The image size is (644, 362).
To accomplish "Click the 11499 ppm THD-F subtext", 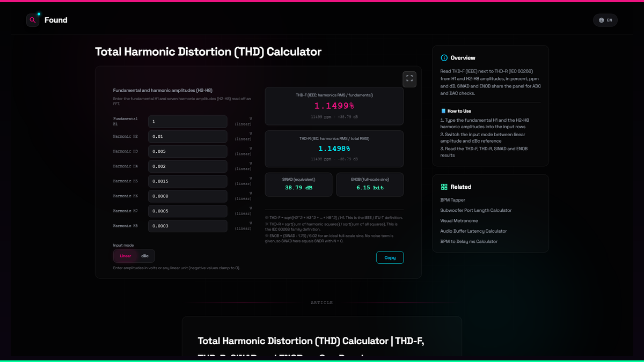I will click(334, 116).
